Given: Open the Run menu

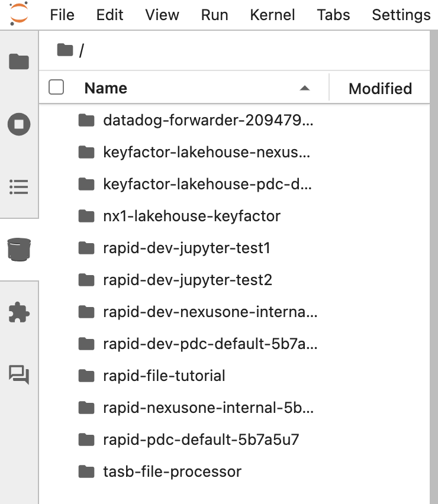Looking at the screenshot, I should (x=214, y=15).
